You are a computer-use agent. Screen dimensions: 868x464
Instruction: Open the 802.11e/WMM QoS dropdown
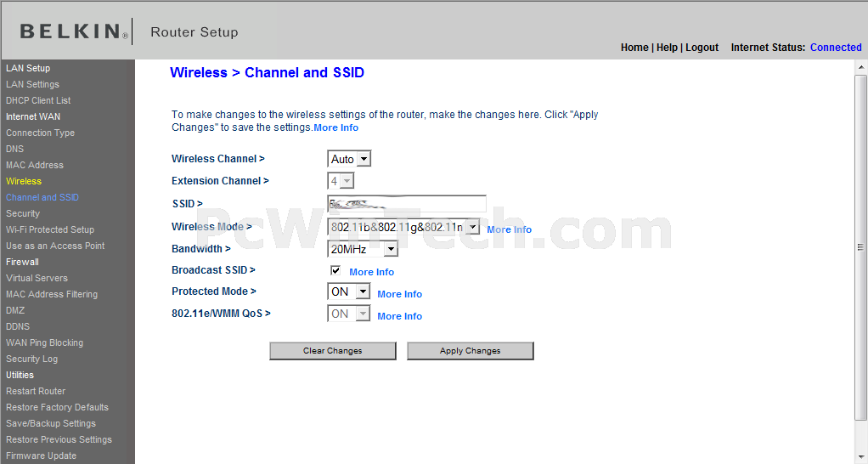[x=349, y=314]
